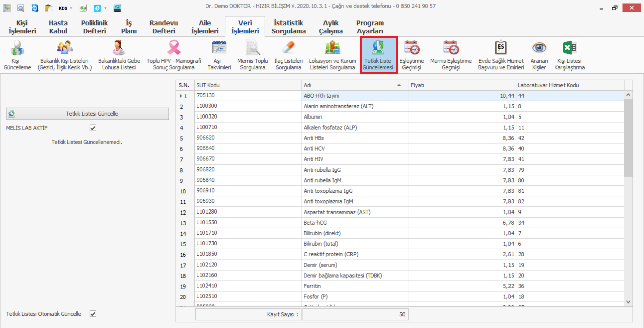Select the 'Anti HCV' row
The width and height of the screenshot is (644, 328).
coord(400,149)
